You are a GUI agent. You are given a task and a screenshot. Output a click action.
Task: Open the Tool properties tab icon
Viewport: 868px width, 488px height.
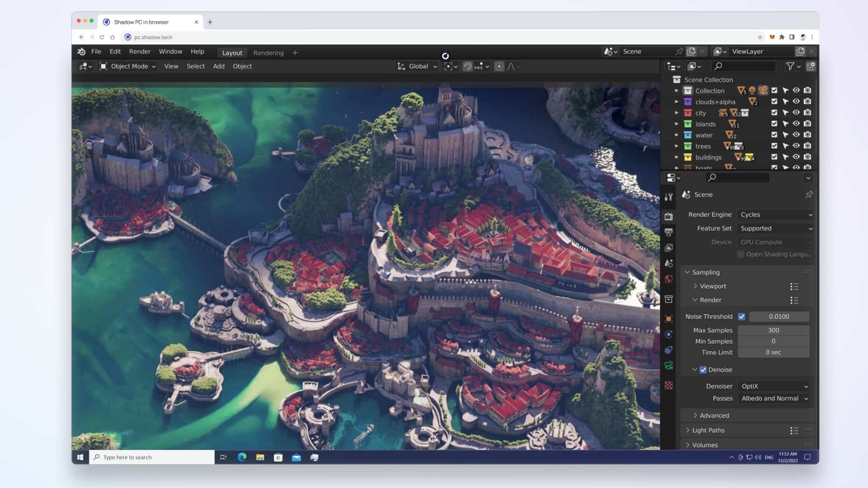click(669, 197)
